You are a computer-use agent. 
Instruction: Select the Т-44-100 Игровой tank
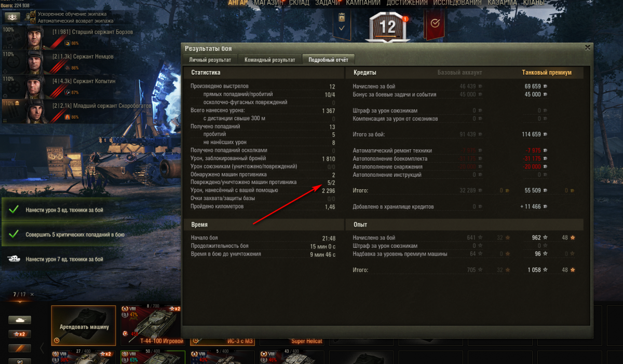pos(153,326)
